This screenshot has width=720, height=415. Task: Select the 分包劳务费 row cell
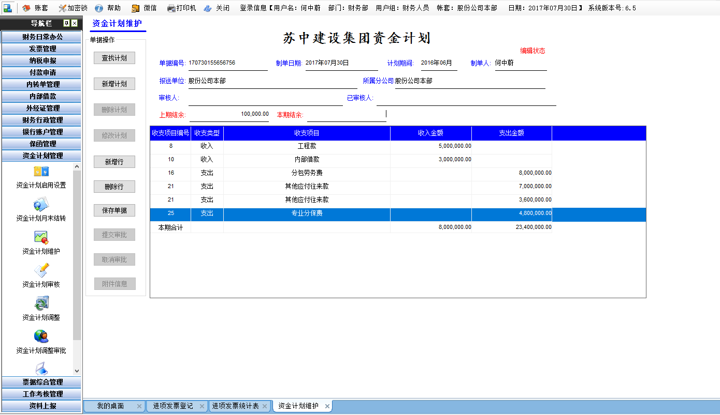point(307,173)
